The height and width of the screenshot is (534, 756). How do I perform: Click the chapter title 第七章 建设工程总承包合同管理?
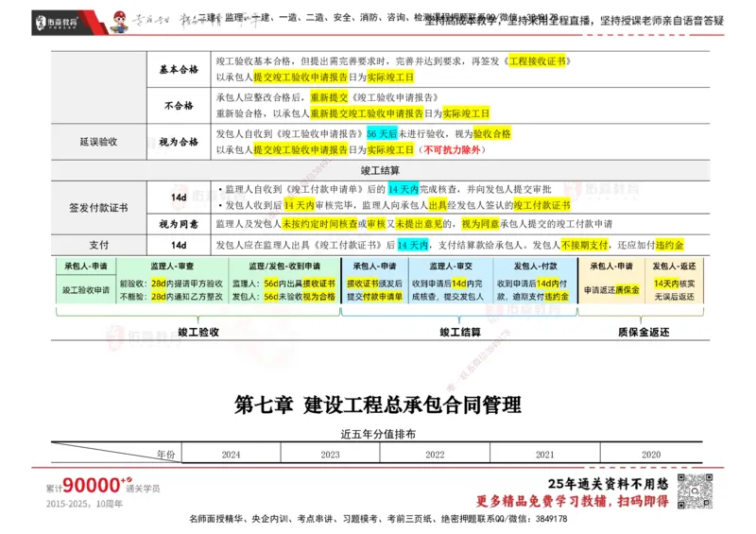pyautogui.click(x=377, y=405)
